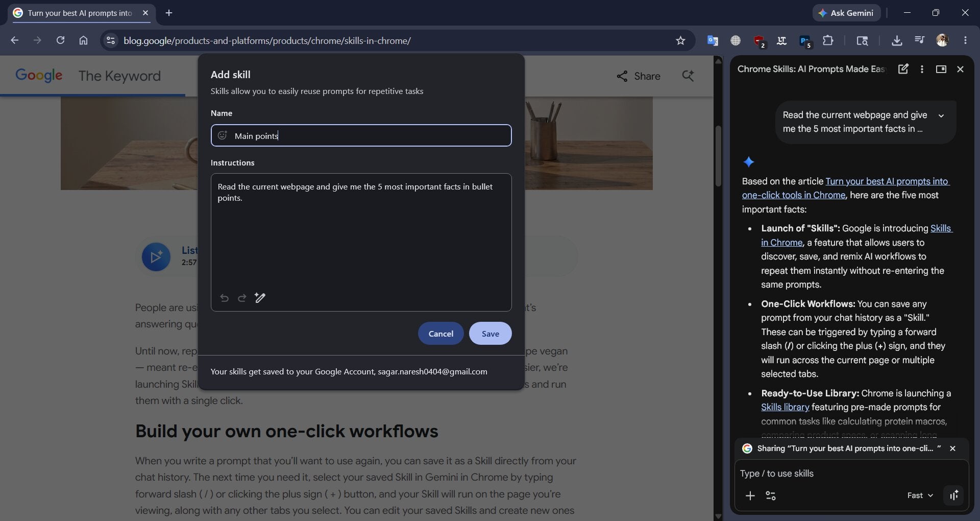Expand the collapsed user prompt
The width and height of the screenshot is (980, 521).
coord(941,115)
